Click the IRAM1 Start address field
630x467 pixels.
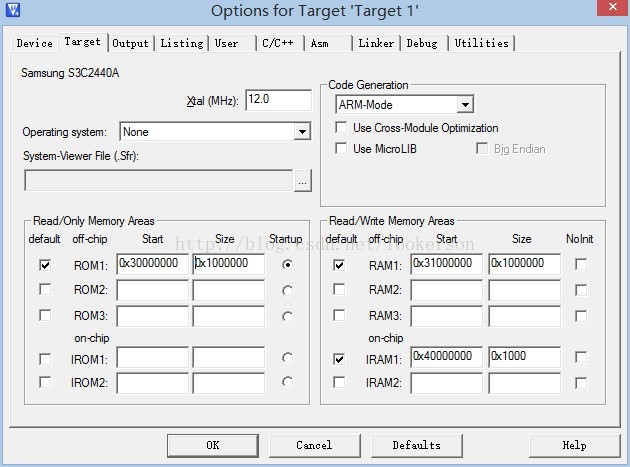tap(446, 357)
